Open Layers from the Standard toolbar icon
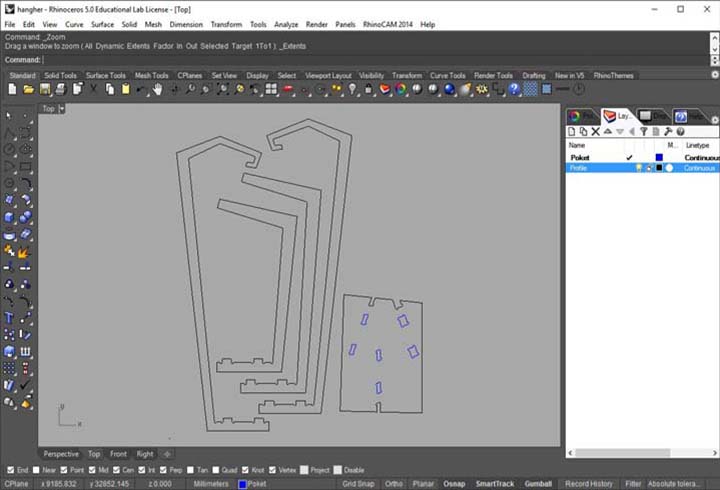Viewport: 720px width, 490px height. pyautogui.click(x=385, y=89)
